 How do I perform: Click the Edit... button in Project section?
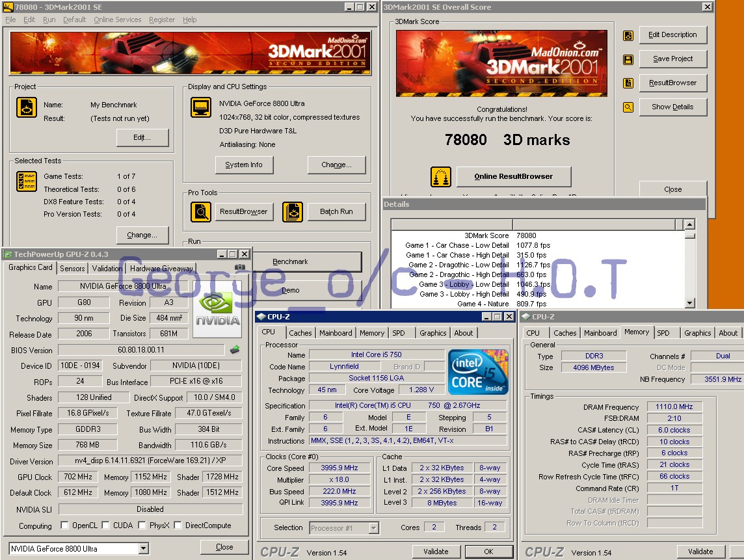point(142,138)
